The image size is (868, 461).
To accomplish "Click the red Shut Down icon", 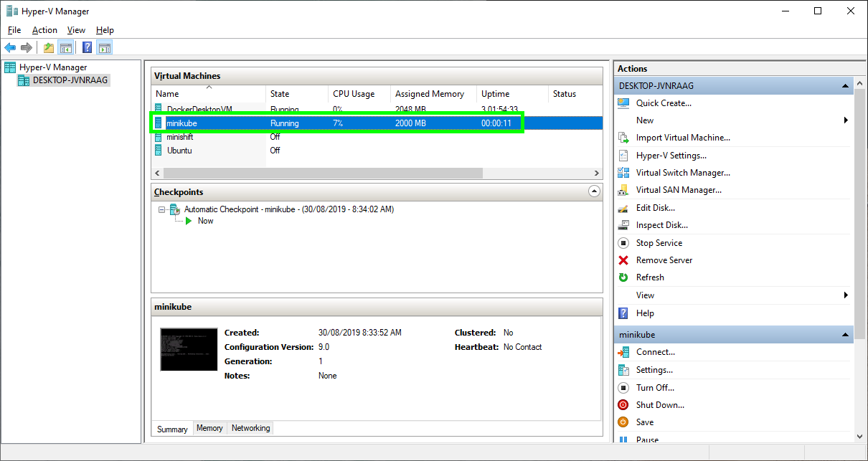I will pos(623,405).
